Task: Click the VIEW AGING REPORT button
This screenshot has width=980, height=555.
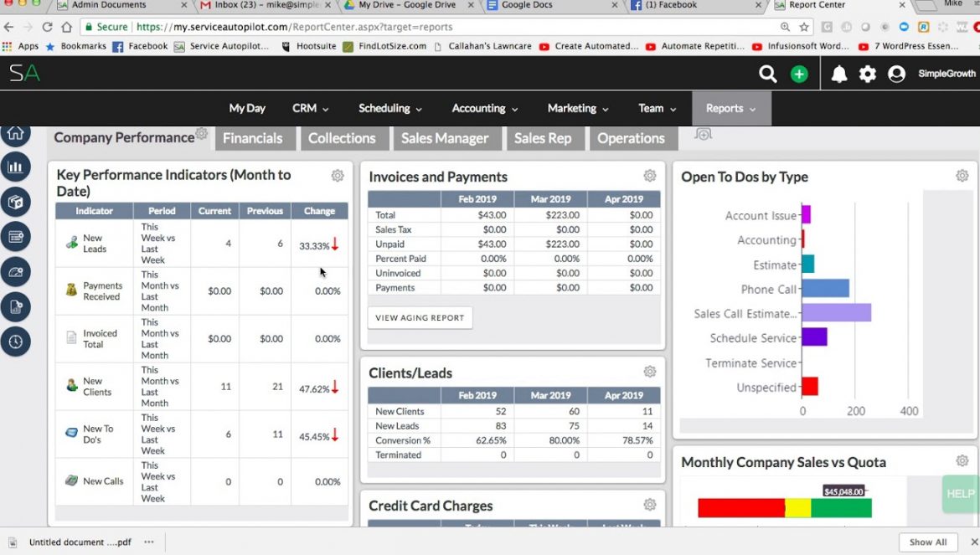Action: (420, 317)
